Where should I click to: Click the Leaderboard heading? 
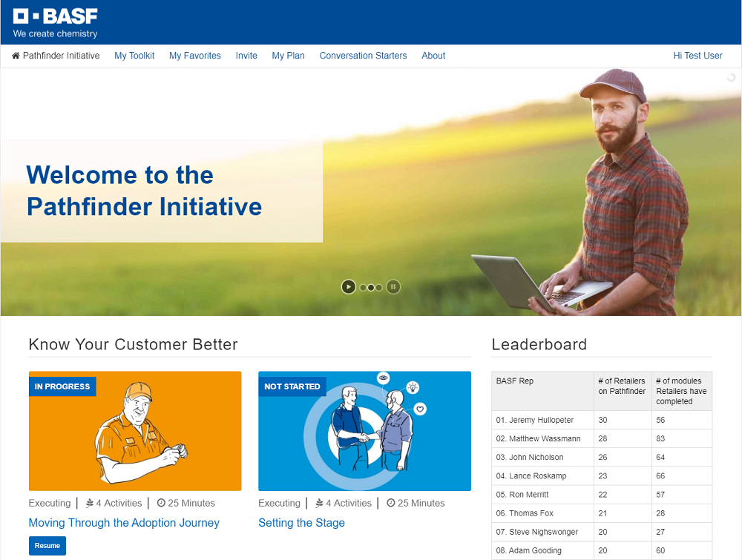[x=539, y=344]
